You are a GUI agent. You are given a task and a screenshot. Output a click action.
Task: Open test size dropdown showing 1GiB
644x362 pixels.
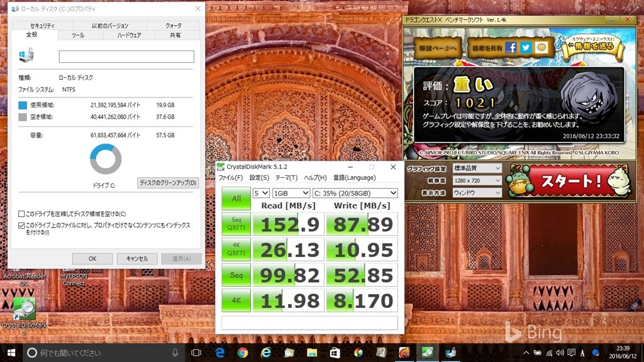[291, 193]
